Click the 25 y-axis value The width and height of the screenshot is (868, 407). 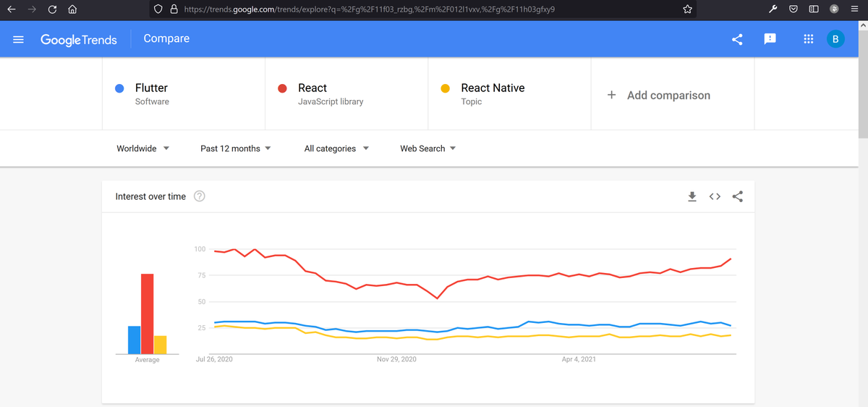click(202, 328)
